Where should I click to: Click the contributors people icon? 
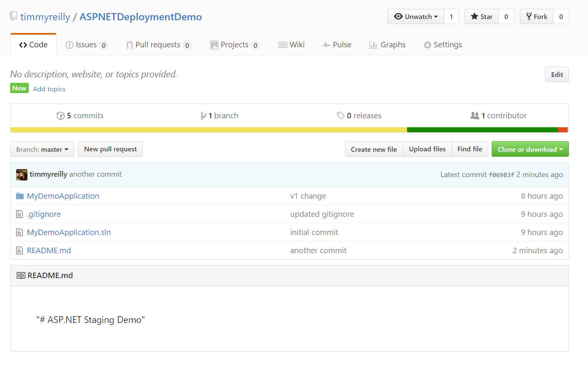click(x=475, y=115)
